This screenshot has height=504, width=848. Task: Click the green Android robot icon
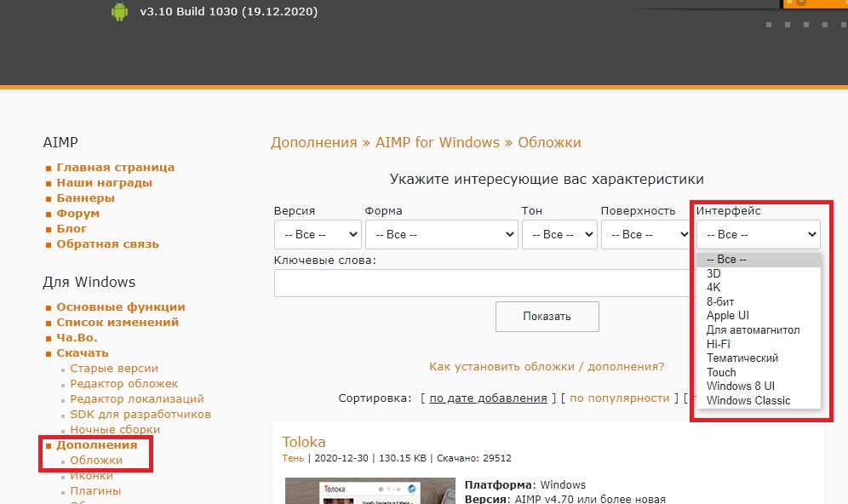119,12
